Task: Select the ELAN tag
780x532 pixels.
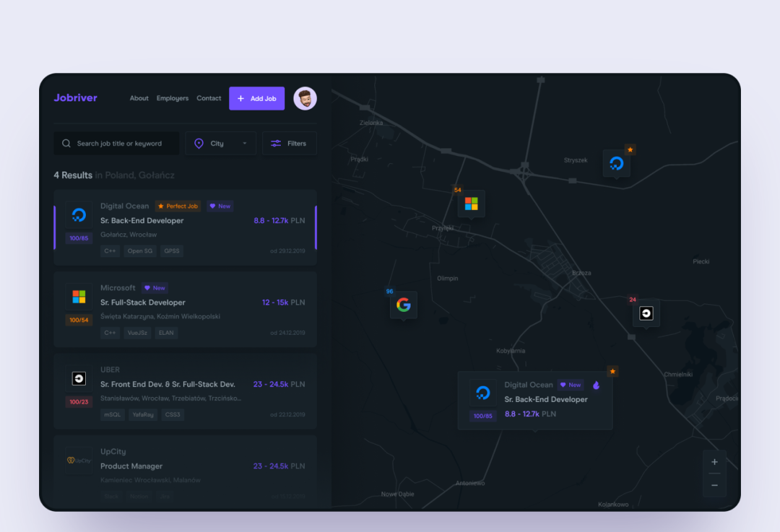Action: [x=166, y=333]
